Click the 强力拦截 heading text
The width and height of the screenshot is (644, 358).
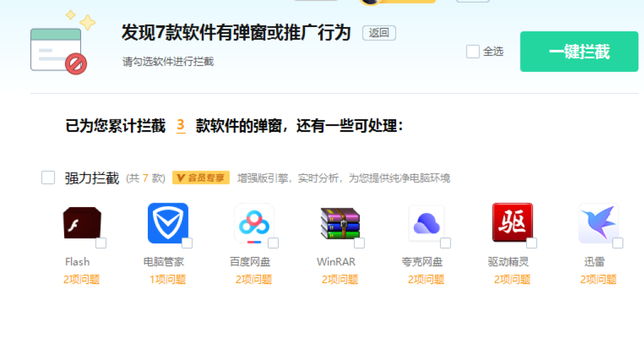(92, 178)
